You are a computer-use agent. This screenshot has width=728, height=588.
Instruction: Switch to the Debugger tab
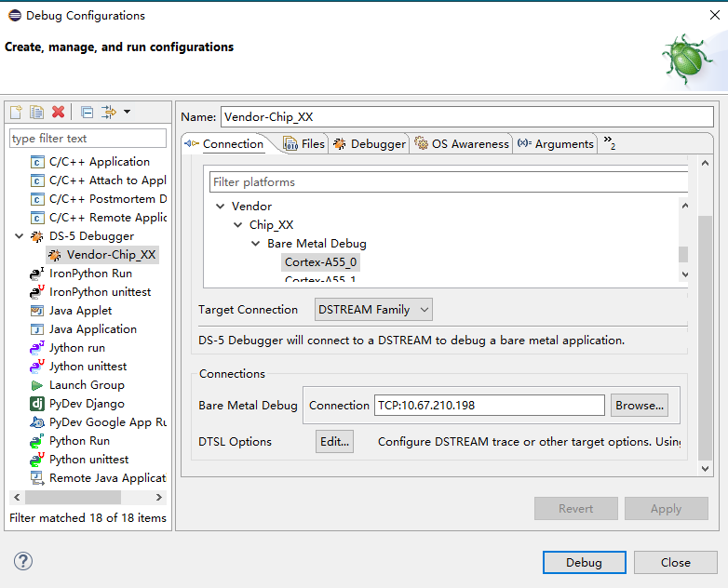pyautogui.click(x=370, y=144)
